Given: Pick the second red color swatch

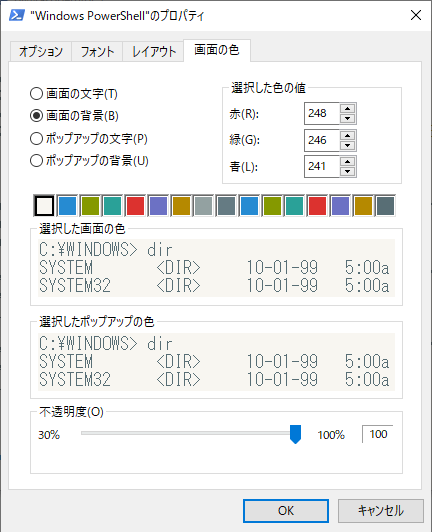Looking at the screenshot, I should click(x=317, y=206).
